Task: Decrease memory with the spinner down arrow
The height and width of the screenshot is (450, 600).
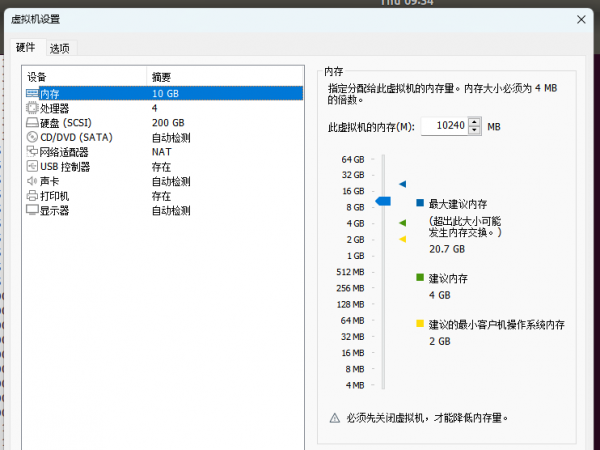Action: pyautogui.click(x=475, y=130)
